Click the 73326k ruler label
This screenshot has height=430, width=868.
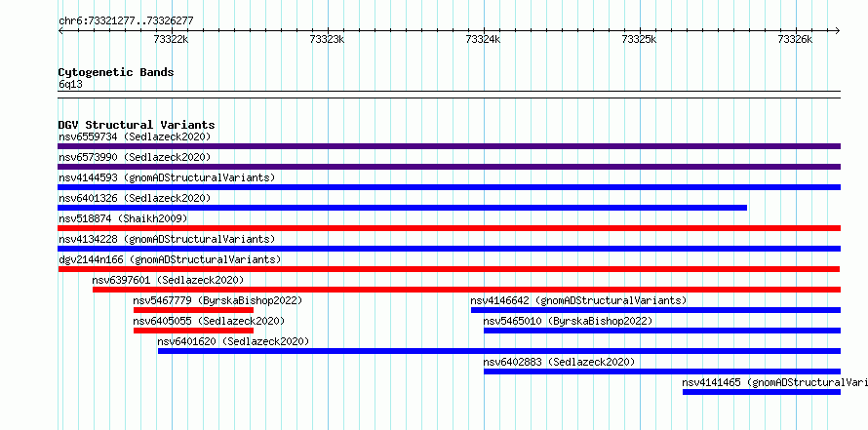click(x=796, y=39)
